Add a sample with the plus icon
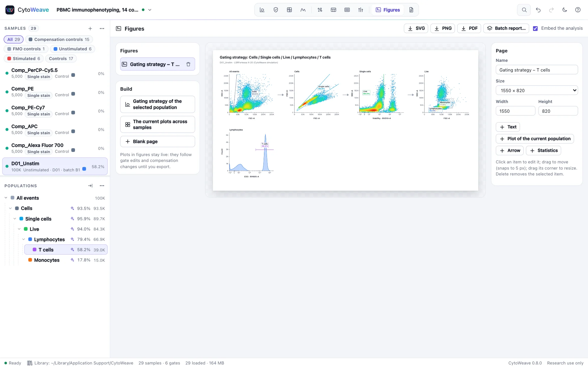This screenshot has width=588, height=368. point(90,29)
